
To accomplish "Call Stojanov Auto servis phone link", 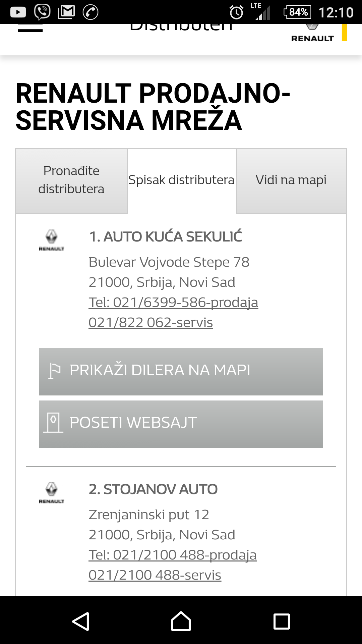I will coord(155,575).
